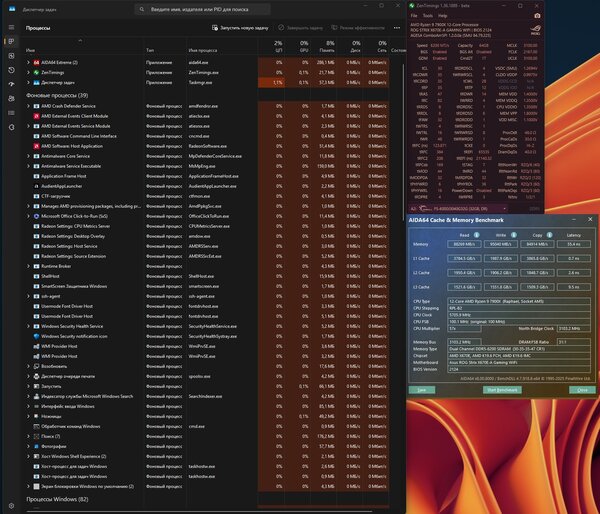Click the info icon next to Copy
The width and height of the screenshot is (600, 514).
(x=549, y=235)
